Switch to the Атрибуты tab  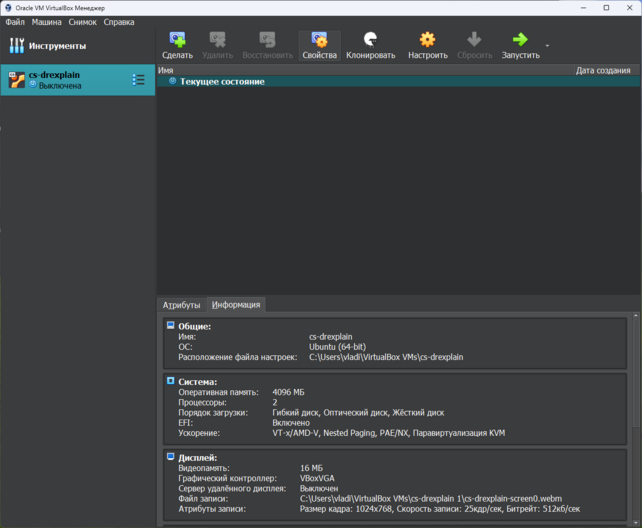[x=182, y=305]
